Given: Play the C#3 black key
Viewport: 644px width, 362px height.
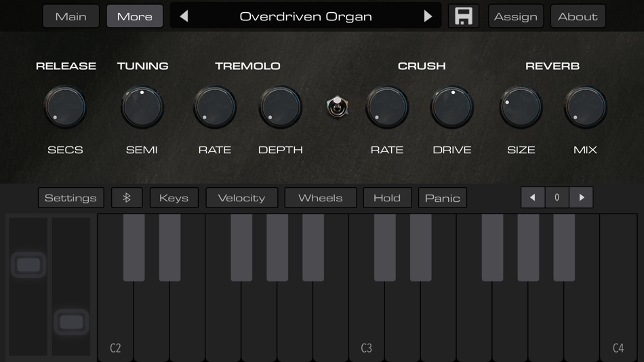Looking at the screenshot, I should (x=385, y=247).
